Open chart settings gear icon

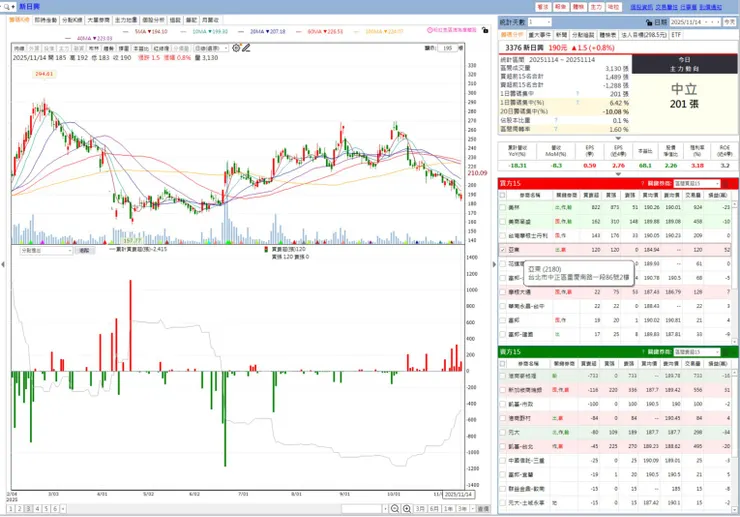pos(236,48)
